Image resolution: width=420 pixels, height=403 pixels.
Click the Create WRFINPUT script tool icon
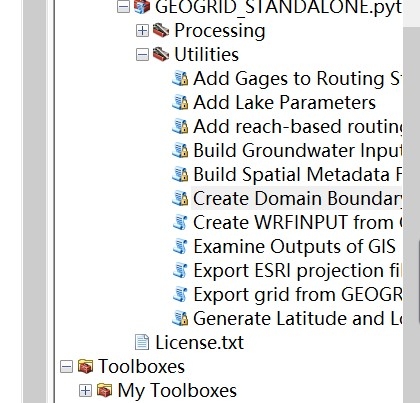click(x=180, y=222)
